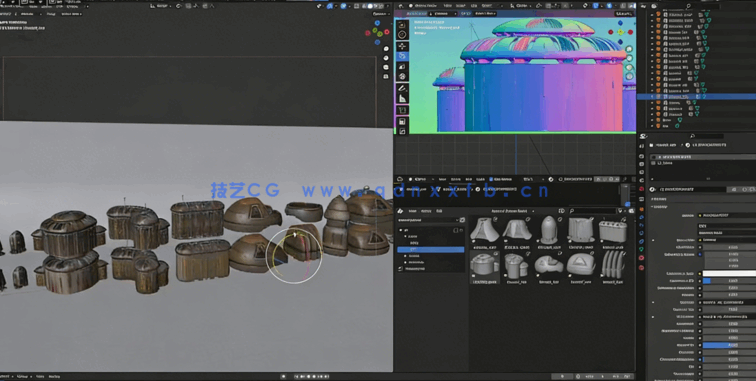Open the transform orientation dropdown in the normal-map viewport header
Screen dimensions: 756x381
521,6
